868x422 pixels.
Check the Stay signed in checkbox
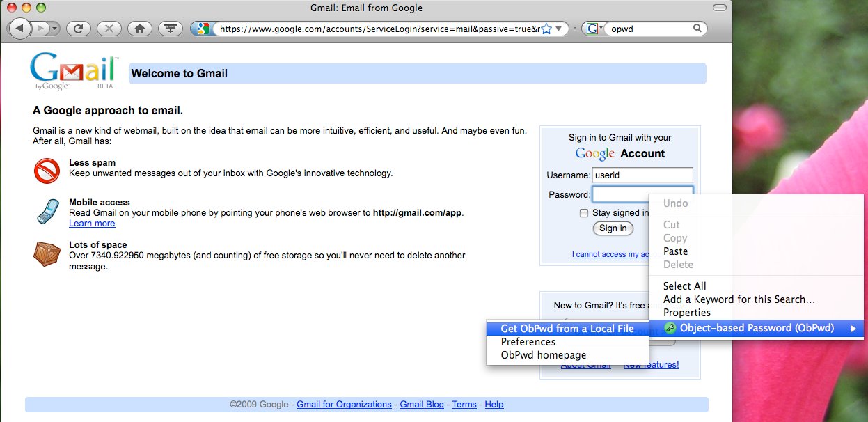(x=584, y=213)
